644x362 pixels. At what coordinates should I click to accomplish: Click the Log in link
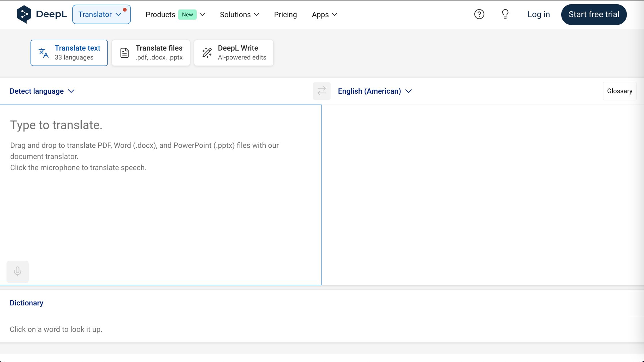pos(538,14)
